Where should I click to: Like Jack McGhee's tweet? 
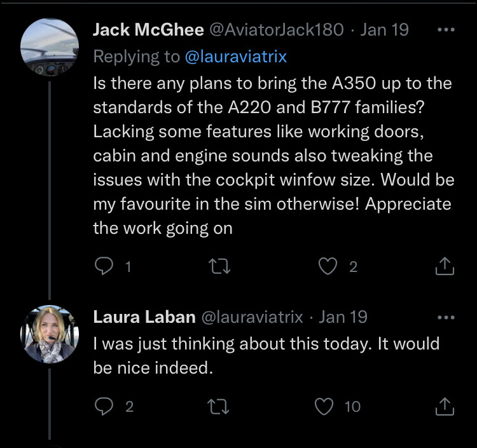327,267
